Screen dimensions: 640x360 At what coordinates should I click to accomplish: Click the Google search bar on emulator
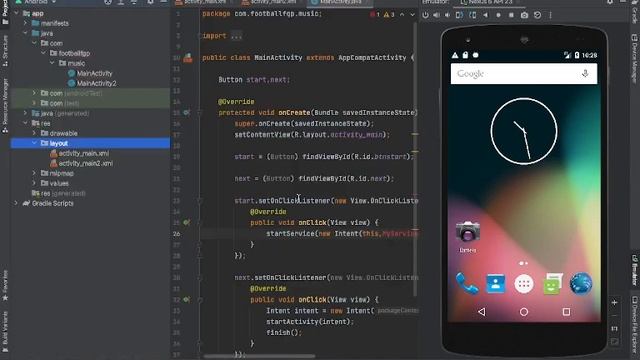click(524, 73)
